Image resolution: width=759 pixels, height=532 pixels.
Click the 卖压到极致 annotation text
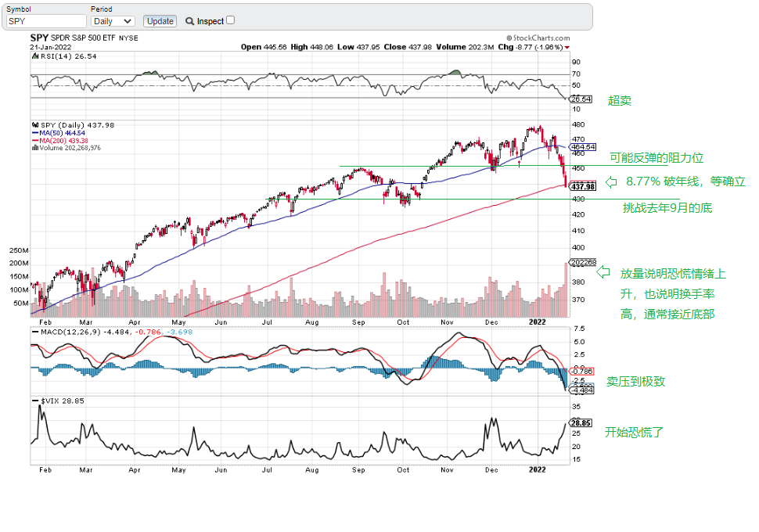point(635,382)
